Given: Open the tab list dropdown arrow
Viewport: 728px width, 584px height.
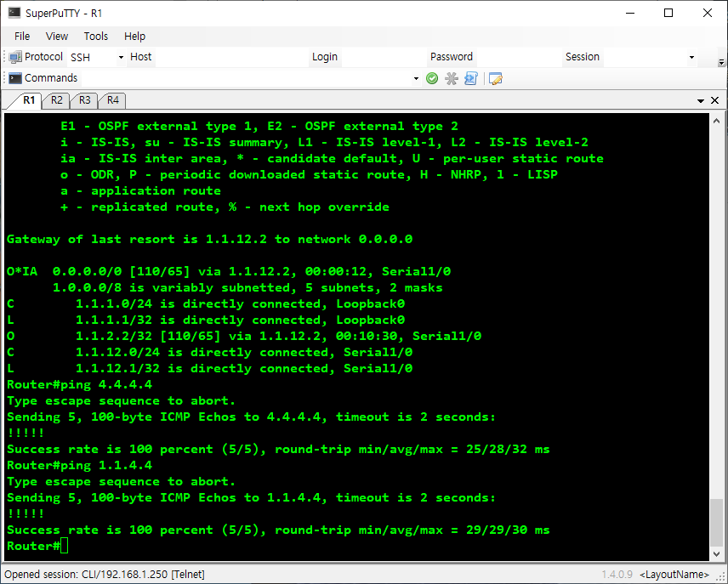Looking at the screenshot, I should coord(701,101).
